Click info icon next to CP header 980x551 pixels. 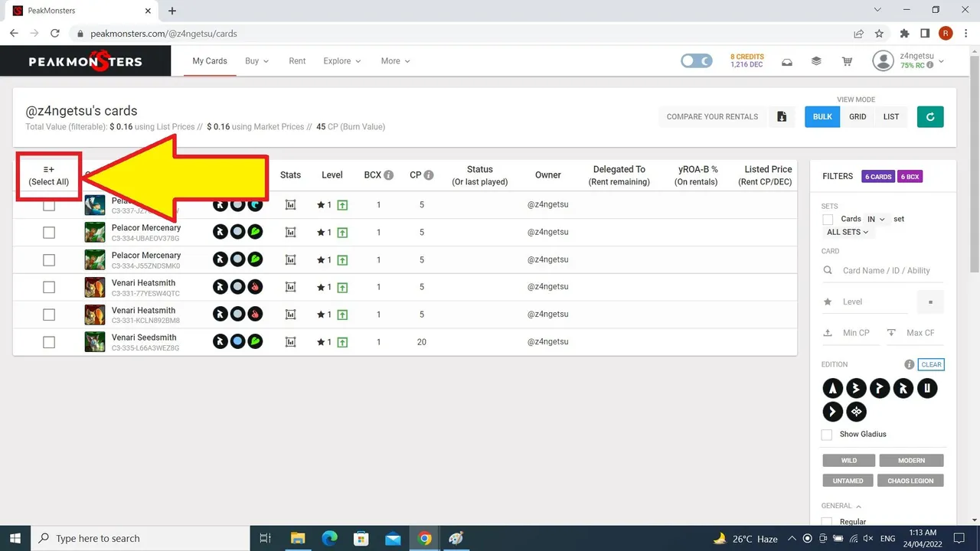coord(429,175)
